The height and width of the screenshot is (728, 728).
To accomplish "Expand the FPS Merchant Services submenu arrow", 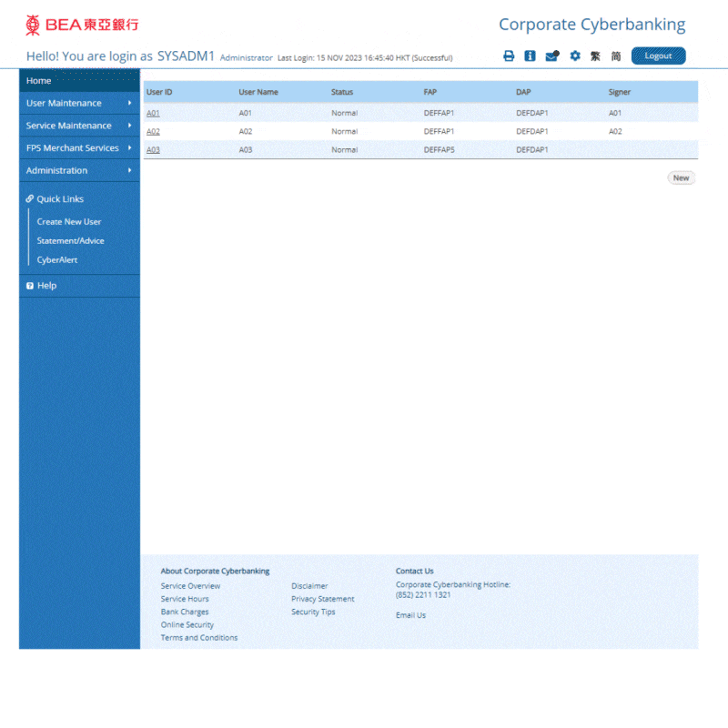I will [x=129, y=147].
